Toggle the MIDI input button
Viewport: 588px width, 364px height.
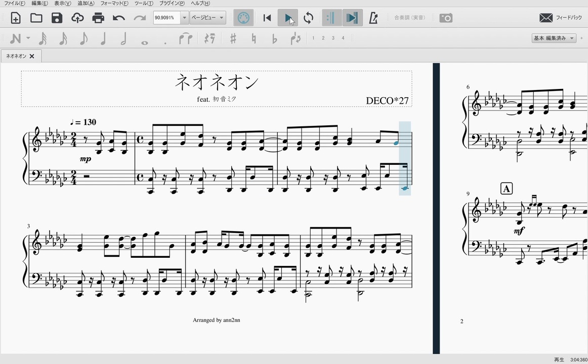(243, 18)
